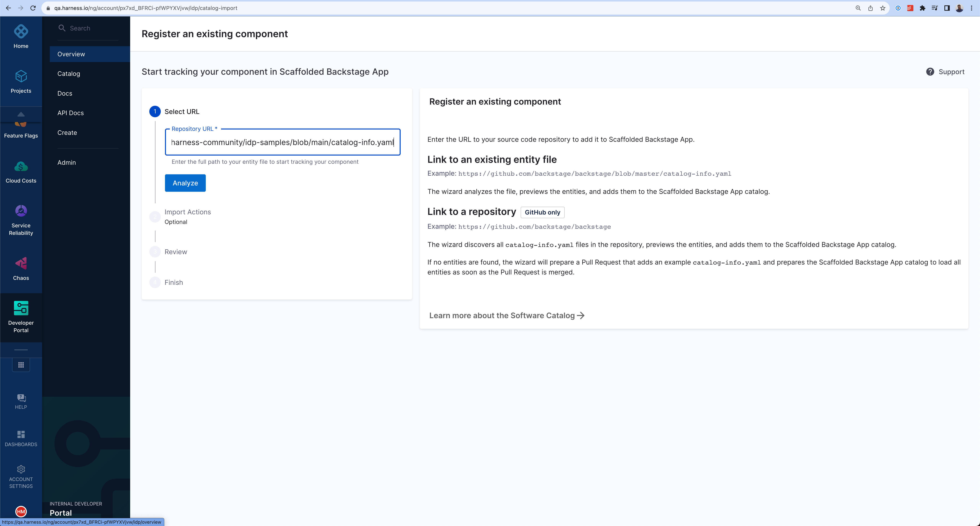Open the Help chat icon
Screen dimensions: 980x526
[21, 398]
